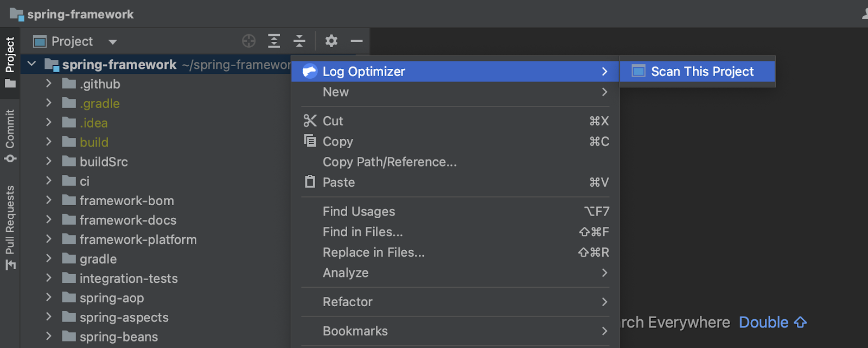Expand the spring-aop folder chevron

(49, 298)
